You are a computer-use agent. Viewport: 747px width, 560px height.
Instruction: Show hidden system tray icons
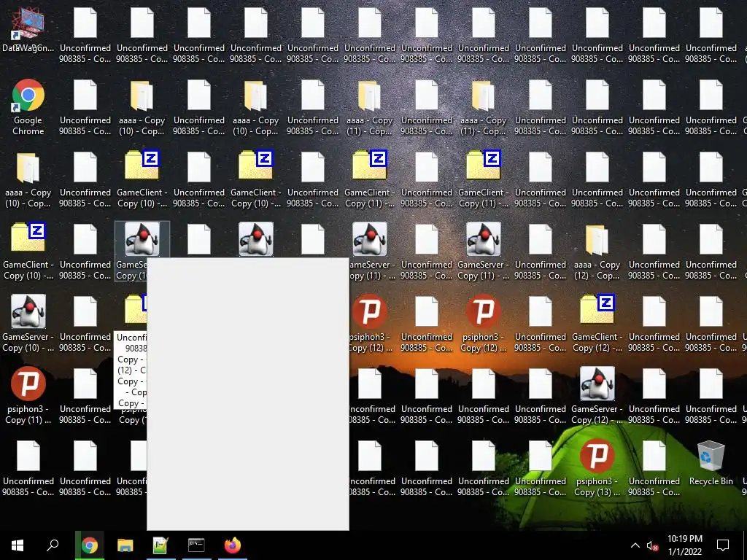click(x=635, y=545)
